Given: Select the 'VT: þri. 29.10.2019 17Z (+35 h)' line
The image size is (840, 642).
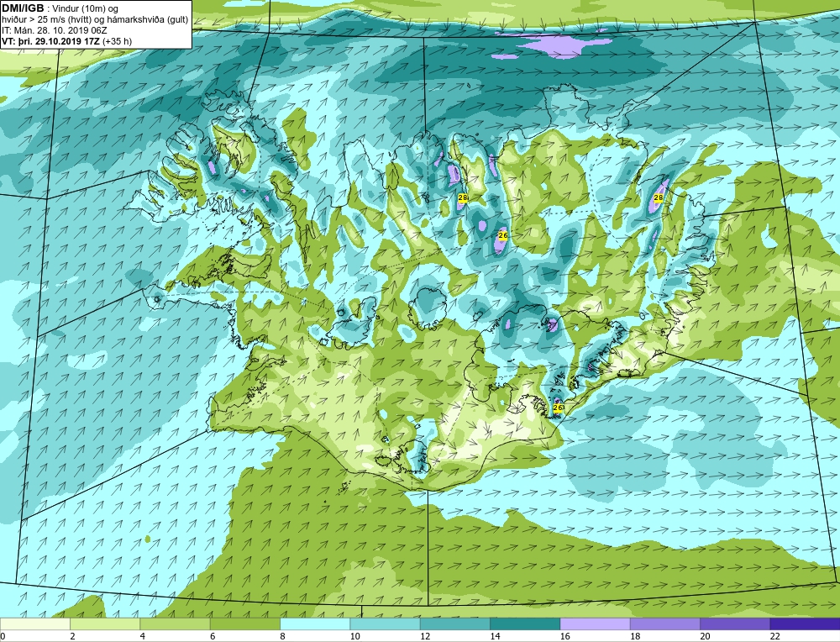Looking at the screenshot, I should tap(67, 40).
